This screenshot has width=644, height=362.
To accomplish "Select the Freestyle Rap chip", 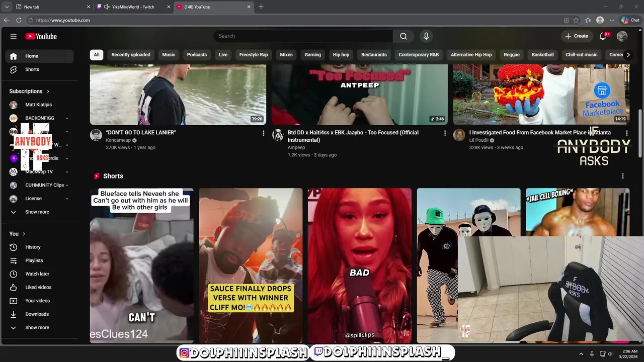I will [254, 55].
